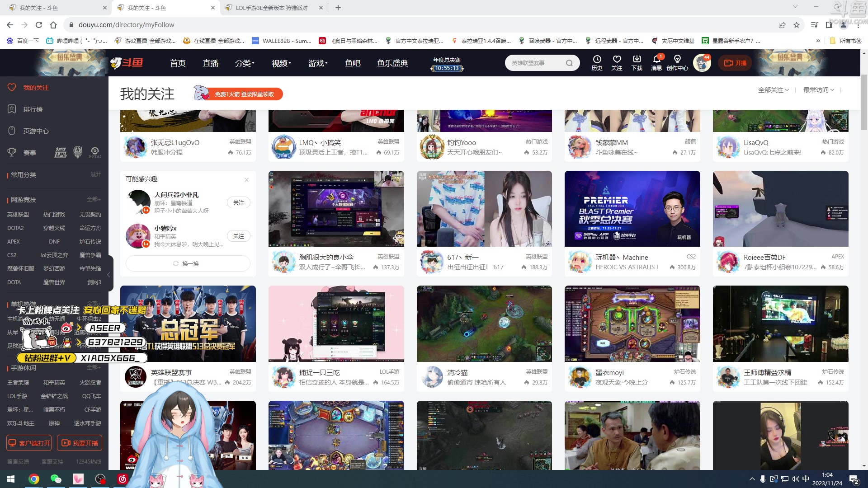Image resolution: width=868 pixels, height=488 pixels.
Task: Open the 消息 notification bell
Action: click(x=656, y=63)
